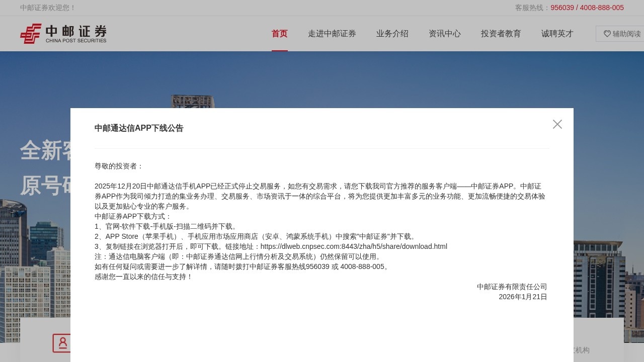Click the announcement title 中邮通达信APP下线公告
This screenshot has height=362, width=644.
tap(139, 128)
